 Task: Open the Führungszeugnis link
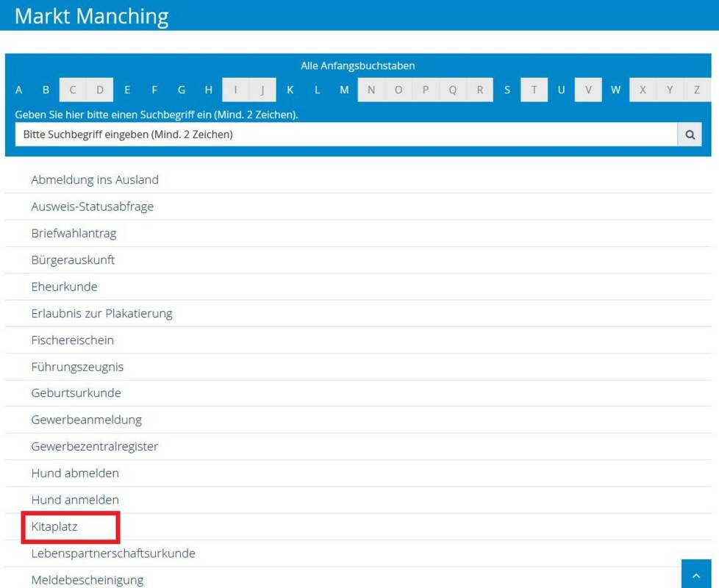coord(77,367)
